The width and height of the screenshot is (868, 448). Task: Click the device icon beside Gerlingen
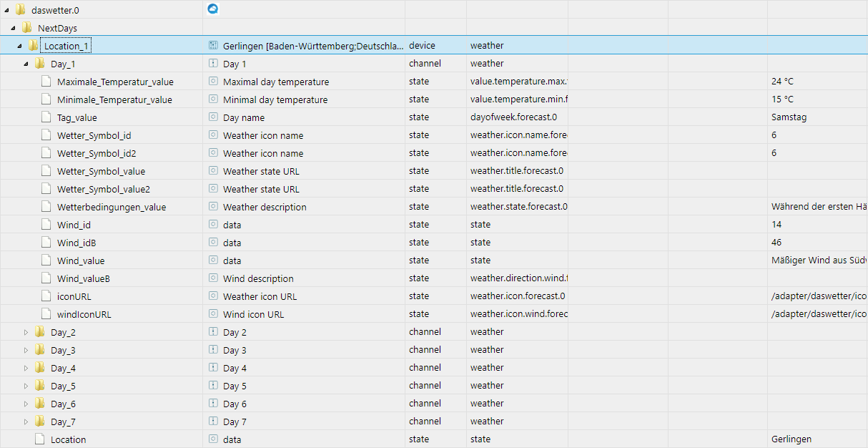pos(212,45)
